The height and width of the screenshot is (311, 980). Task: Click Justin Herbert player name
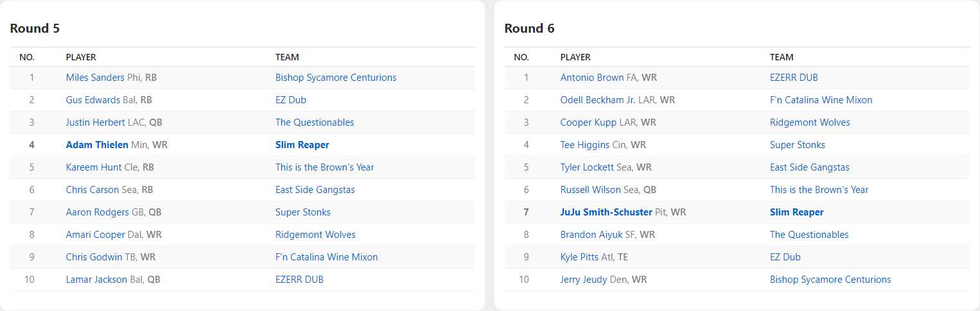tap(96, 122)
